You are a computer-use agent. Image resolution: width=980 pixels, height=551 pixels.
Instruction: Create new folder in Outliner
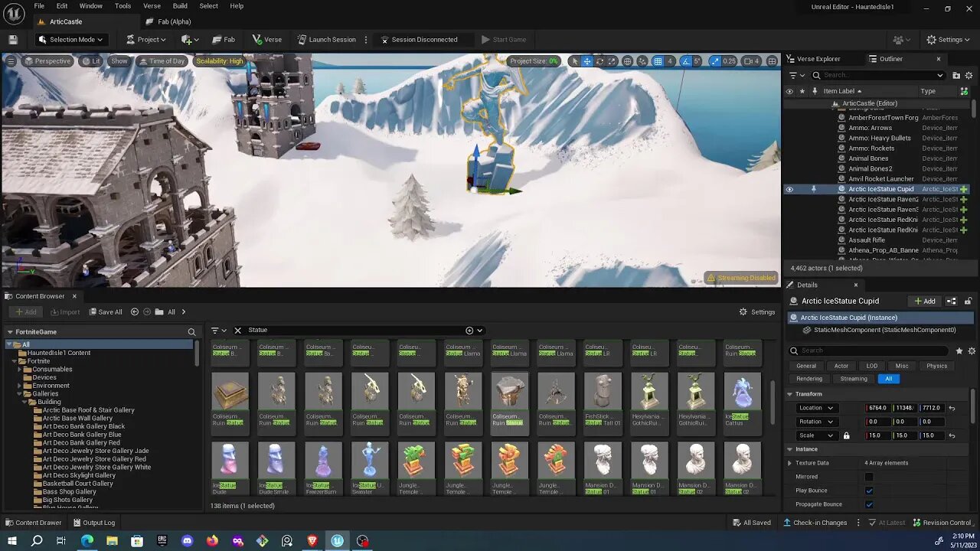(956, 75)
